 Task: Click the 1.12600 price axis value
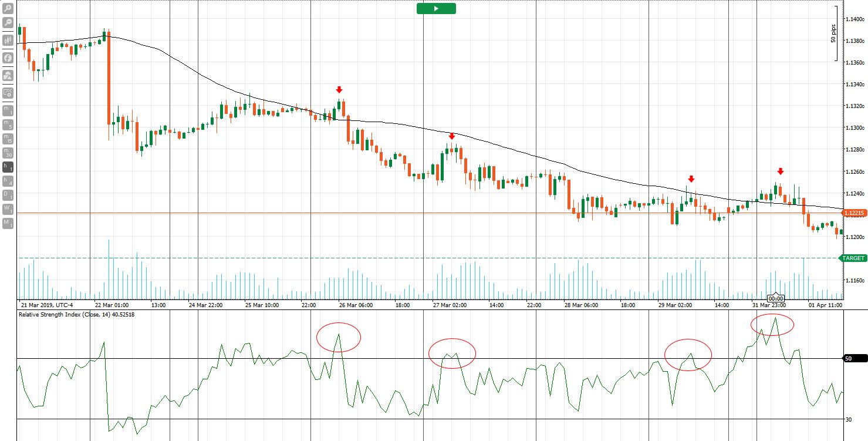pyautogui.click(x=855, y=172)
